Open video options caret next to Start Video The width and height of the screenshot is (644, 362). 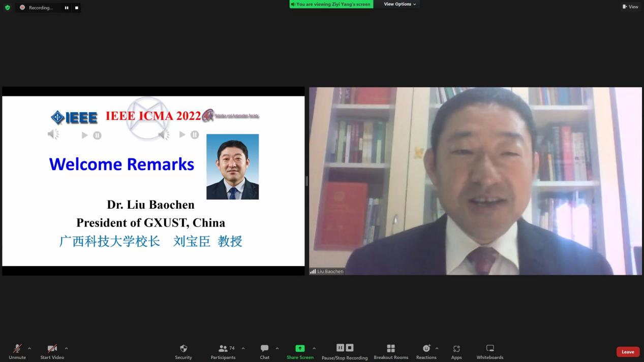point(66,348)
